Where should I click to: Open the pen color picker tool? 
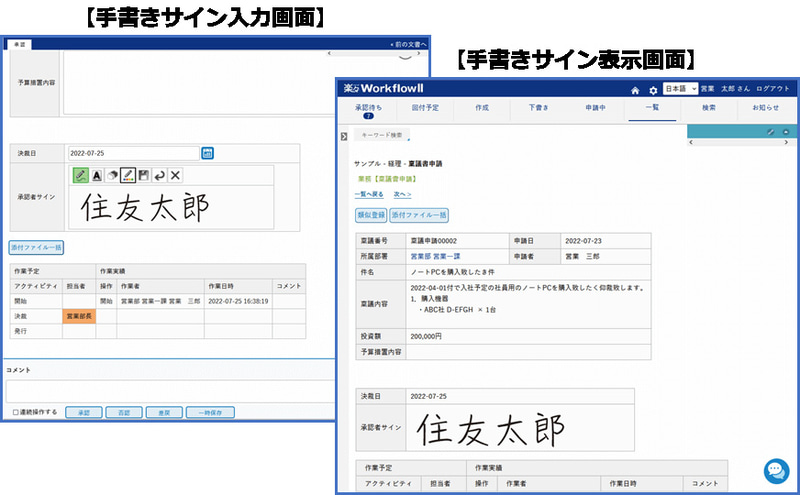128,175
